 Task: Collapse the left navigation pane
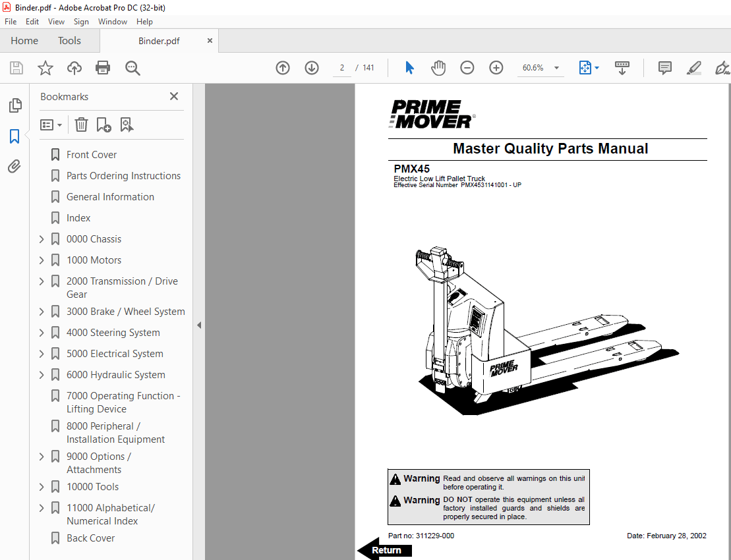coord(198,325)
